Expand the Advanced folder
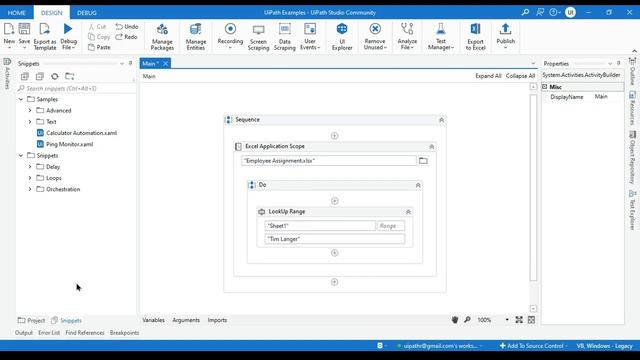The width and height of the screenshot is (640, 360). click(x=30, y=111)
